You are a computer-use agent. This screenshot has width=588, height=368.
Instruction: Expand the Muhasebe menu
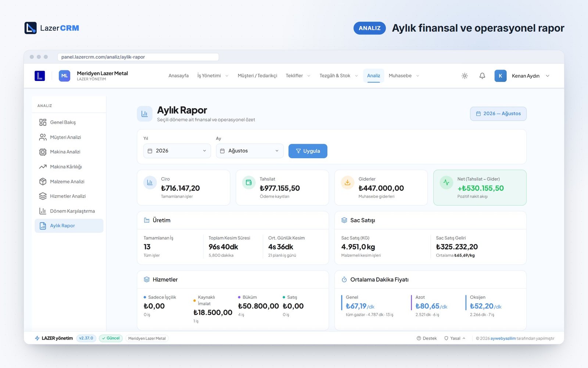tap(404, 76)
